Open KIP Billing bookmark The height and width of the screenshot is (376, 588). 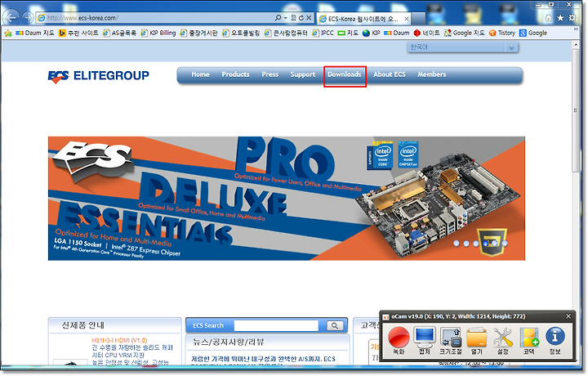(x=158, y=33)
